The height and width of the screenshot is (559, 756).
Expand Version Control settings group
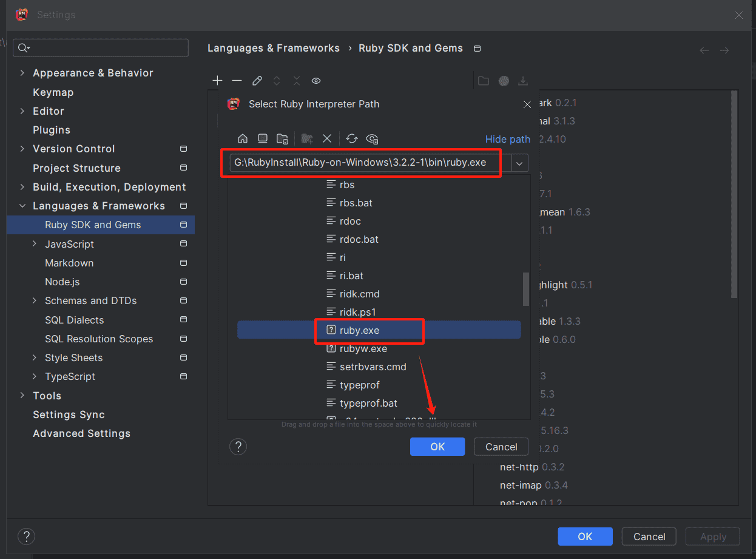(22, 149)
